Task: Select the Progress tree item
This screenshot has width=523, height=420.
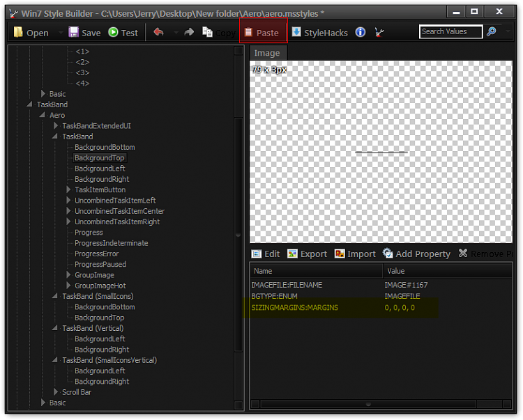Action: coord(89,233)
